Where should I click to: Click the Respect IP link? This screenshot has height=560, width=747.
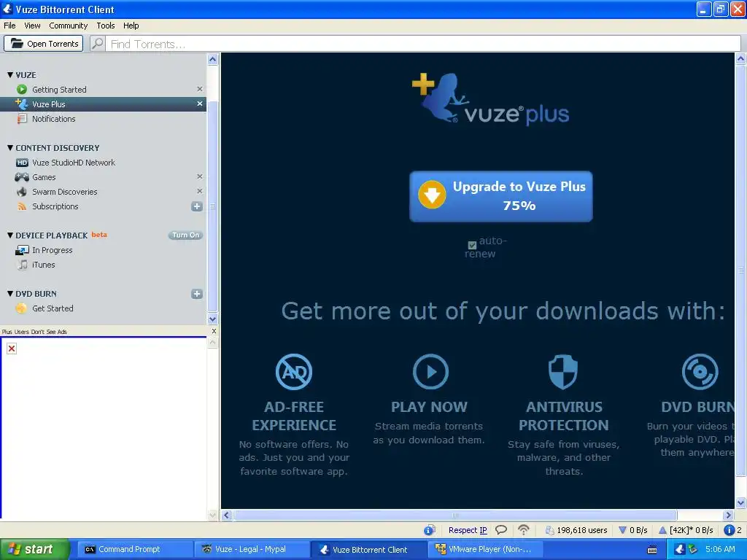pos(468,531)
